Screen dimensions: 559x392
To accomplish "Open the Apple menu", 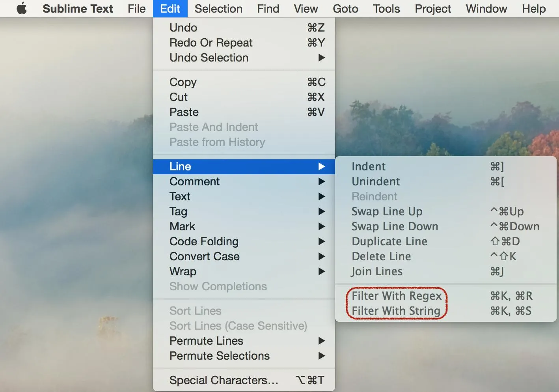I will pos(22,8).
